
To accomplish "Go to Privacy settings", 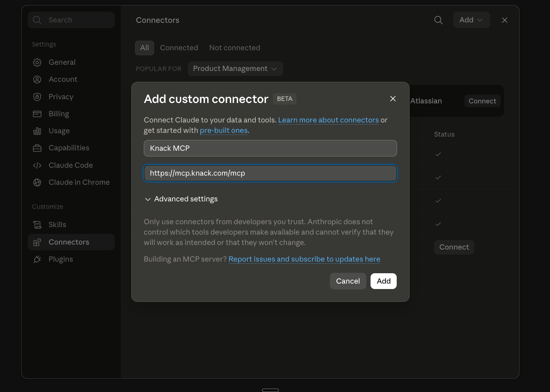I will 71,97.
